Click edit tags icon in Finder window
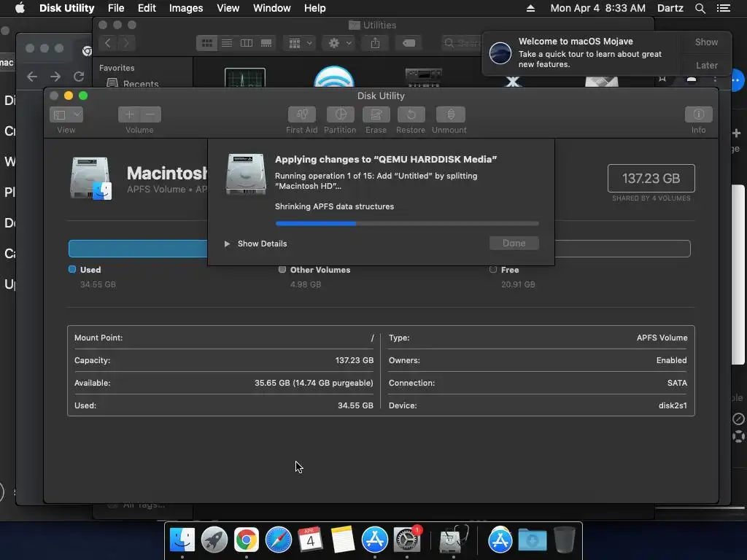 point(409,43)
